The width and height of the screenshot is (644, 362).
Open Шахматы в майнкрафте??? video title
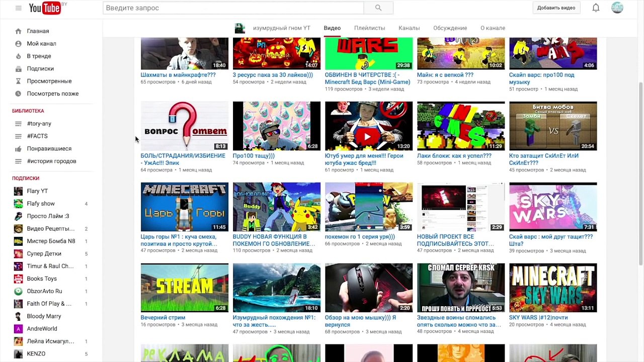(178, 75)
